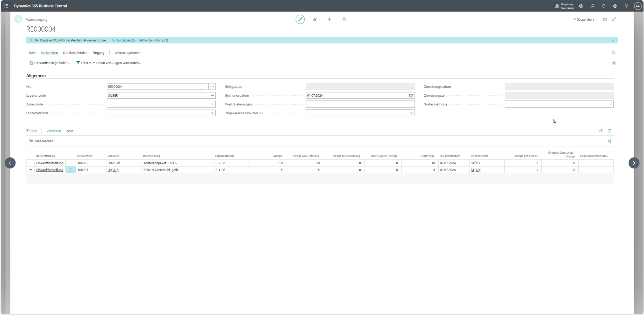Dismiss the COSMO Berater notification bar

[x=31, y=40]
